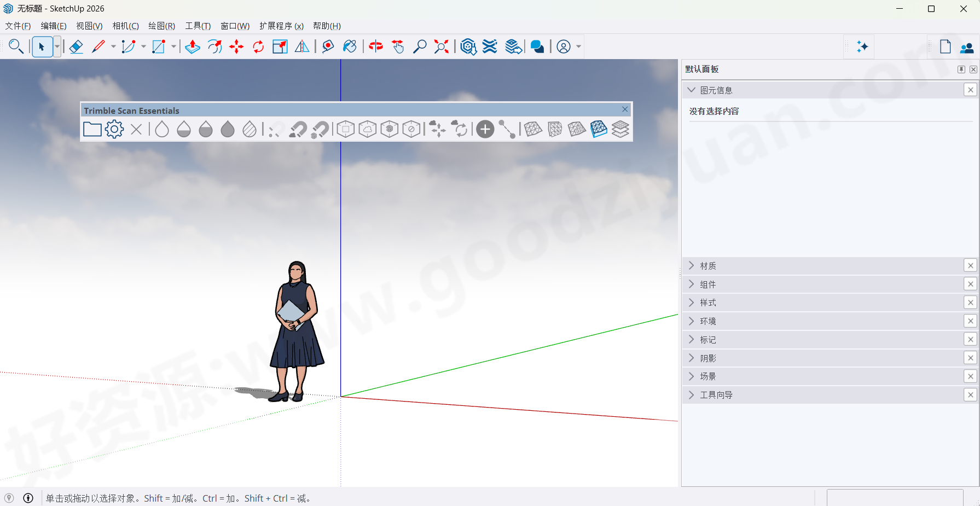Close the 场景 panel with its X button
Image resolution: width=980 pixels, height=506 pixels.
click(971, 376)
